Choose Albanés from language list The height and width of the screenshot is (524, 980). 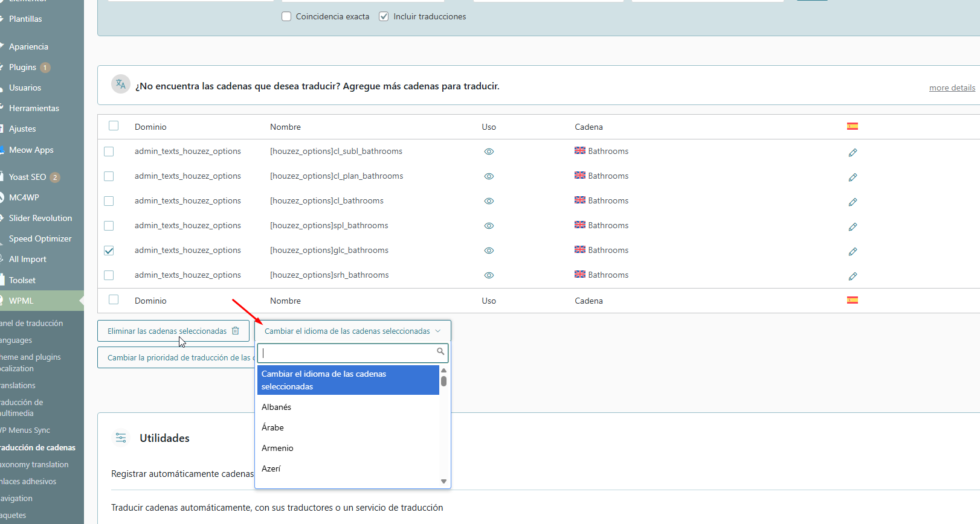277,407
